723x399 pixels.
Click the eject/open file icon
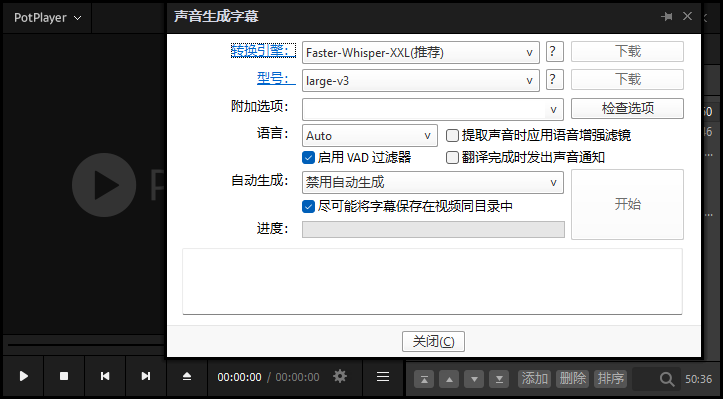coord(187,376)
